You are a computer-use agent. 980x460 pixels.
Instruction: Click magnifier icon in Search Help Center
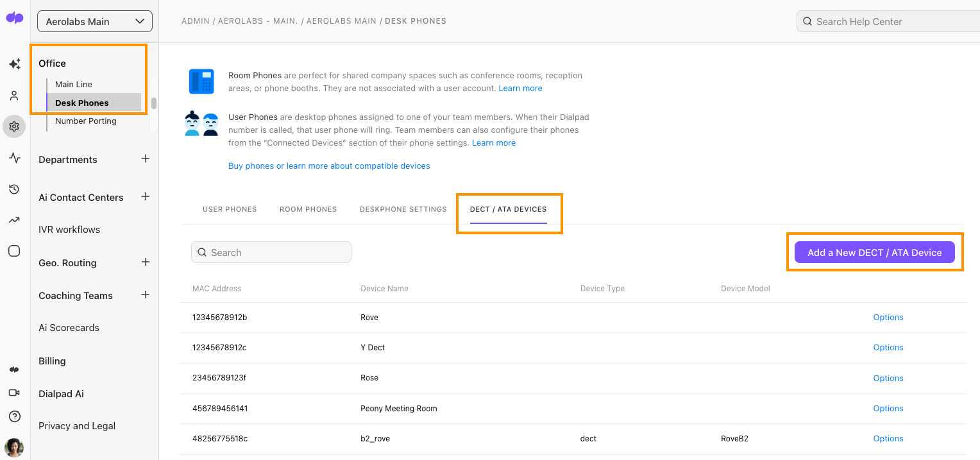tap(807, 21)
